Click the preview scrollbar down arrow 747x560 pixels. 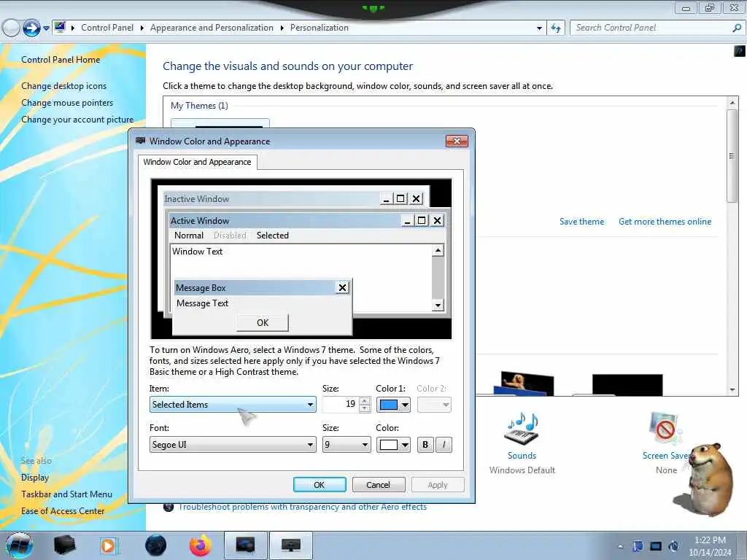pyautogui.click(x=438, y=306)
